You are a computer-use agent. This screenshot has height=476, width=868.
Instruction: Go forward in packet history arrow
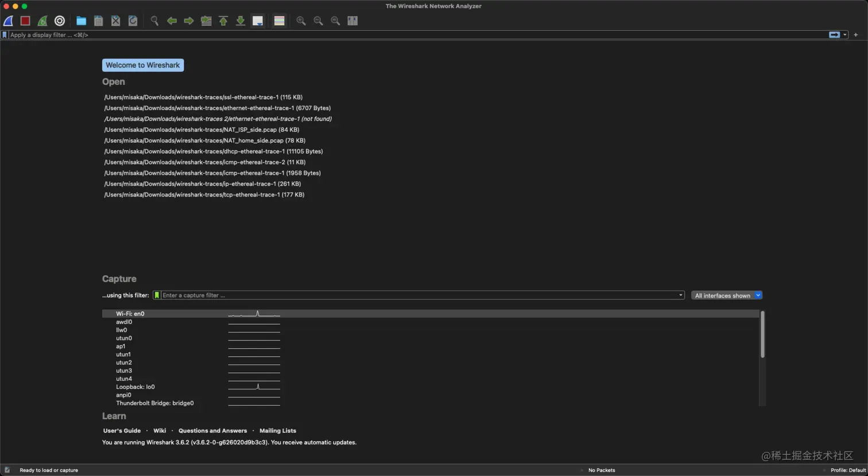pos(189,21)
